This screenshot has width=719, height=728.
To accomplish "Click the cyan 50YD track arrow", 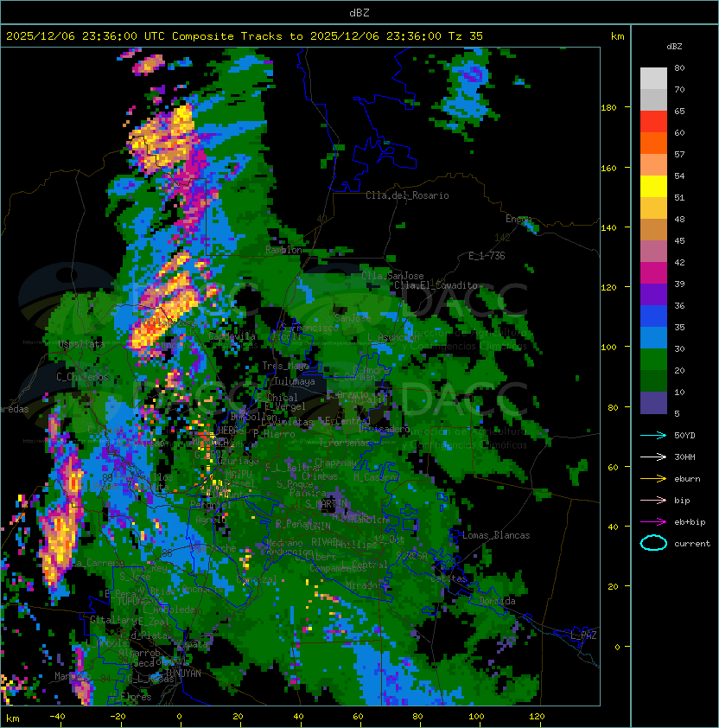I will tap(653, 435).
